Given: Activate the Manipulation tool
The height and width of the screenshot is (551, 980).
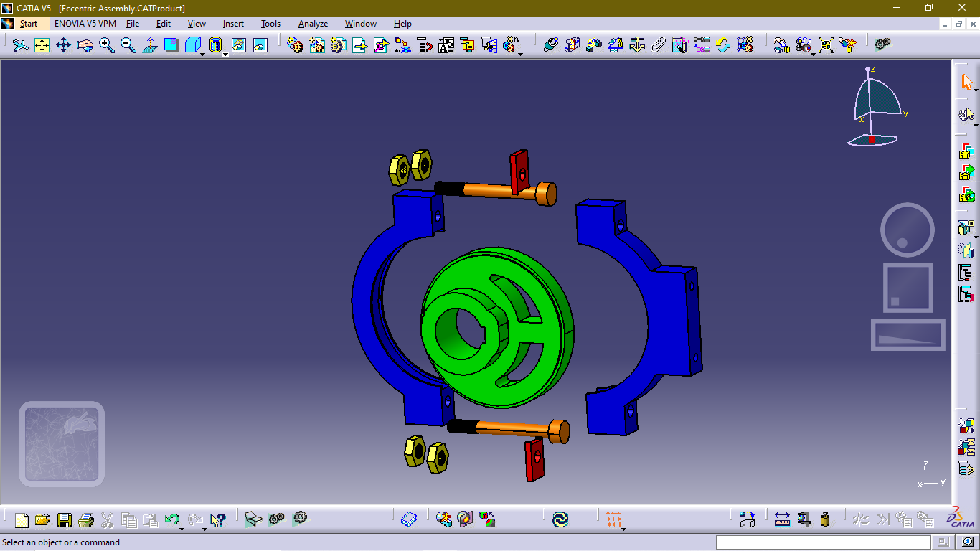Looking at the screenshot, I should (781, 44).
